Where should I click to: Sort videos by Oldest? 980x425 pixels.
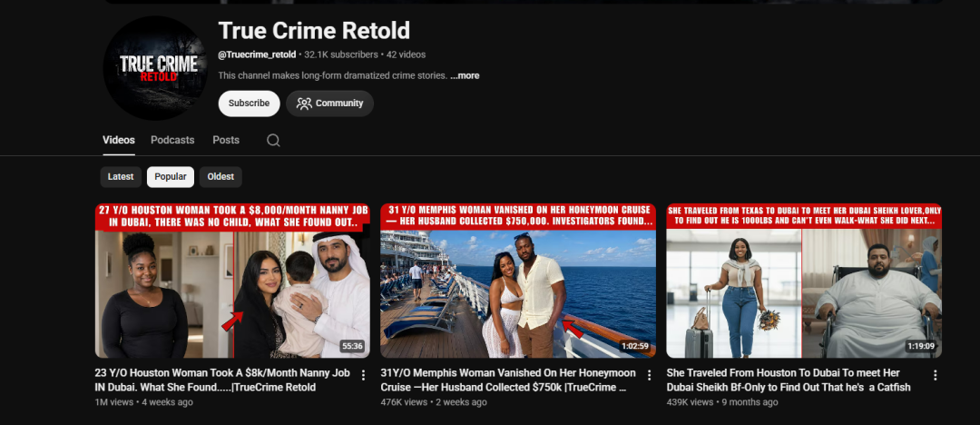220,177
